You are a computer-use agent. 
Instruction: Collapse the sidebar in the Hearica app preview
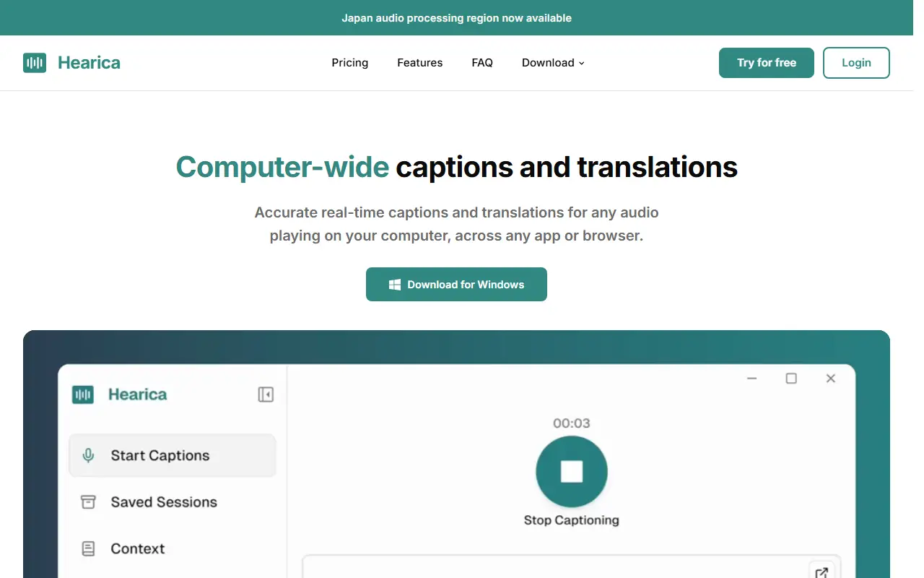pos(266,394)
